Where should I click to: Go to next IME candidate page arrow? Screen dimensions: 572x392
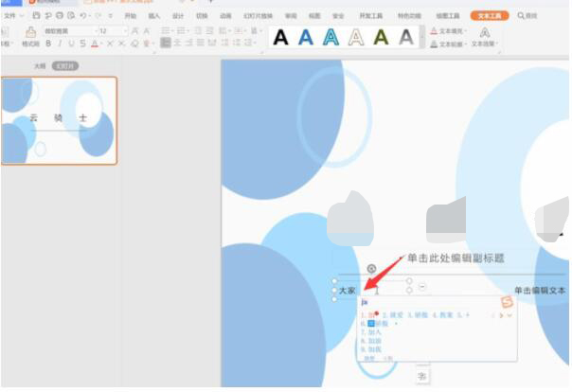point(501,315)
